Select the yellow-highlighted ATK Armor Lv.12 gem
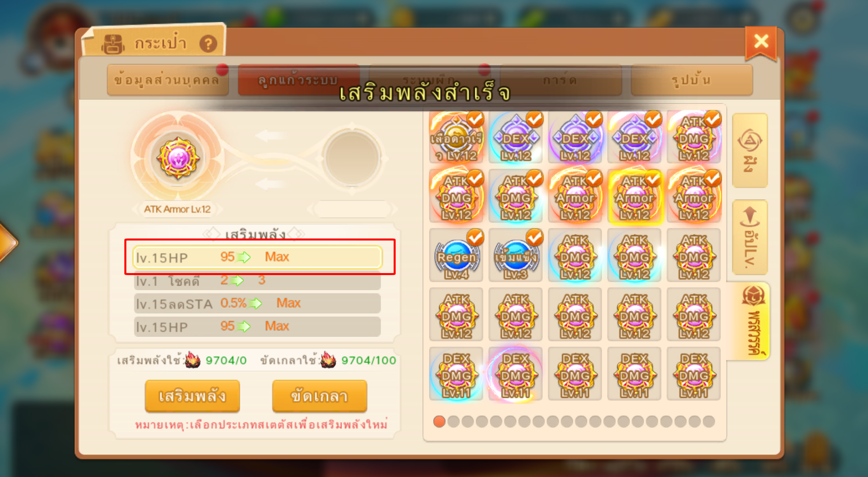 (634, 195)
